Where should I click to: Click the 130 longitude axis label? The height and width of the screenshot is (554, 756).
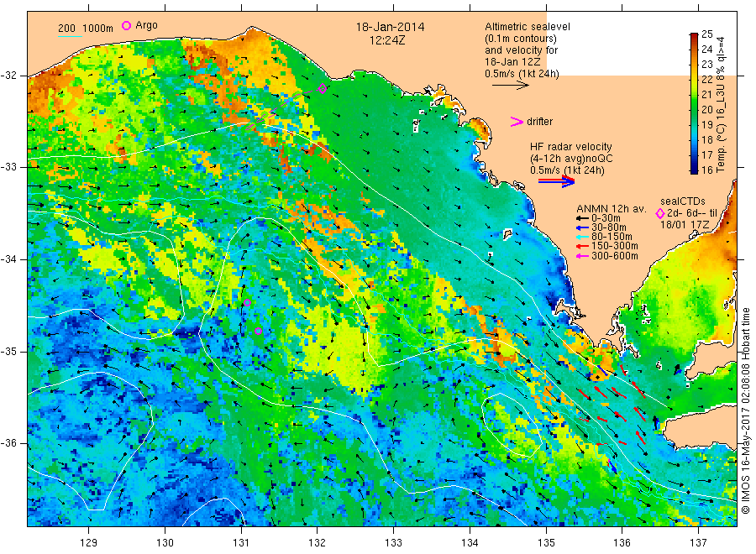click(x=165, y=543)
